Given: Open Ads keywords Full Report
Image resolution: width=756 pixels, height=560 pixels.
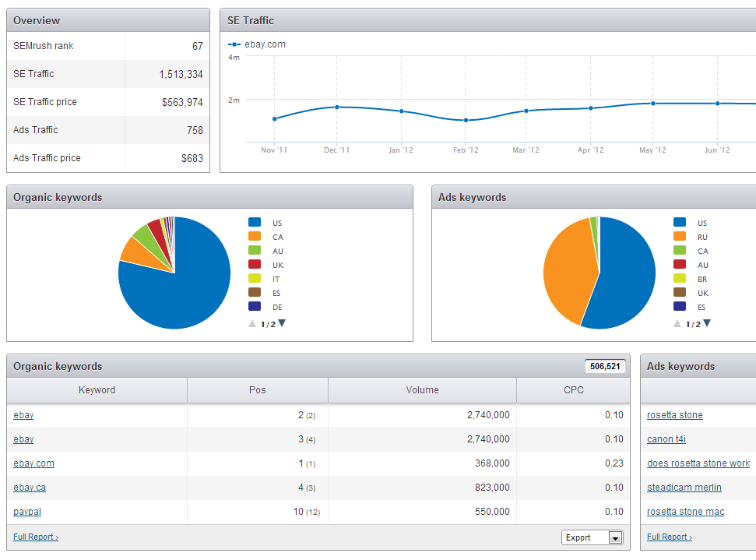Looking at the screenshot, I should tap(670, 537).
